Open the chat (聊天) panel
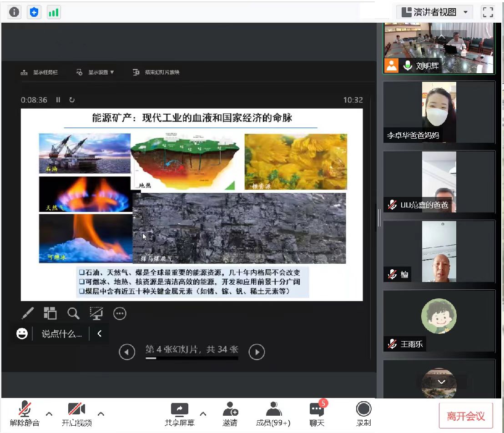The image size is (504, 433). (x=317, y=414)
